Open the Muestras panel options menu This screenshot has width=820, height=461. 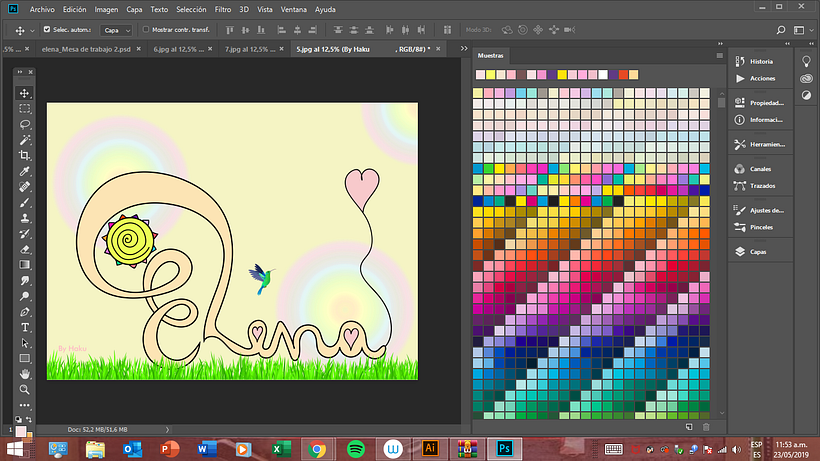pos(720,55)
